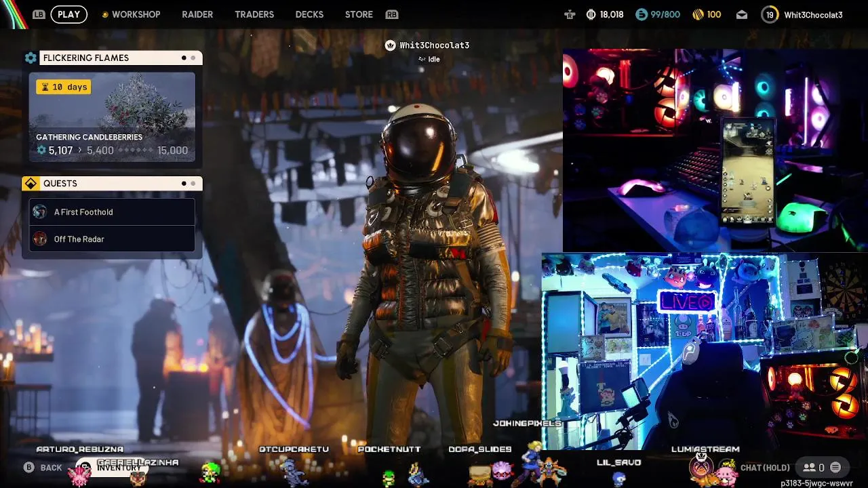The image size is (868, 488).
Task: Switch to the RAIDER tab
Action: click(x=197, y=14)
